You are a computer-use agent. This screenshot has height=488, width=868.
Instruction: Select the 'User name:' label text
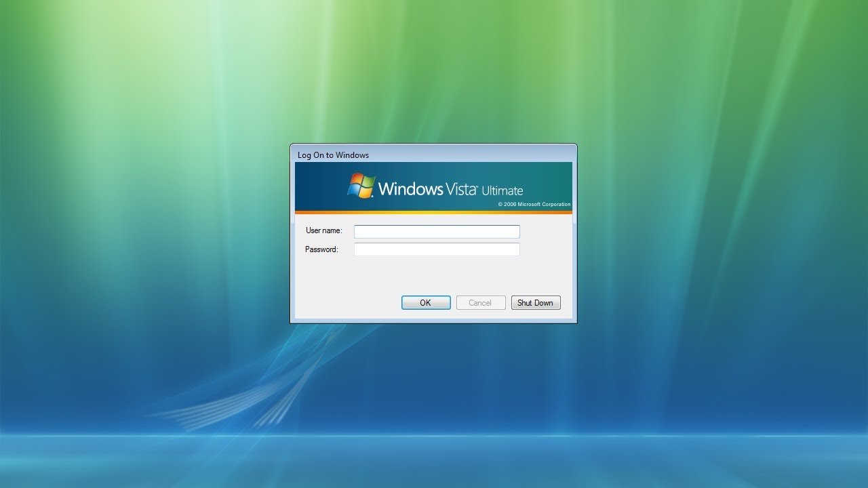pos(324,230)
